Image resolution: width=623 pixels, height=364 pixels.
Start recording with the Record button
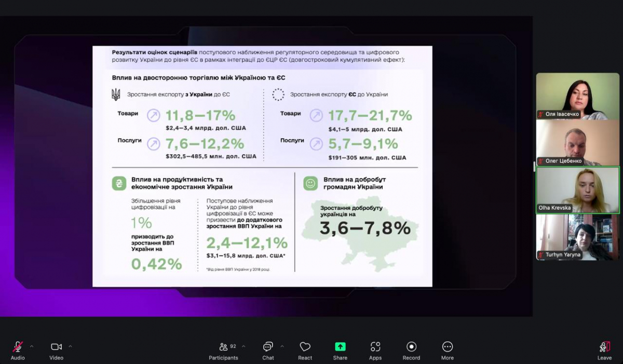[411, 347]
